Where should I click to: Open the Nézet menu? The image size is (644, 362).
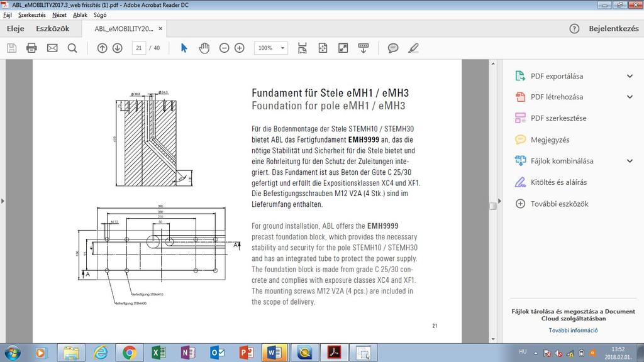pyautogui.click(x=59, y=15)
